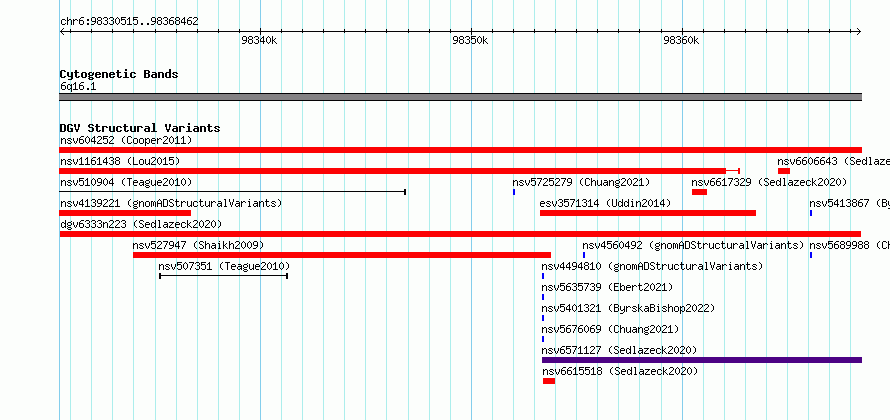
Task: Open nsv6615518 (Sedlazeck2020) label
Action: (619, 371)
